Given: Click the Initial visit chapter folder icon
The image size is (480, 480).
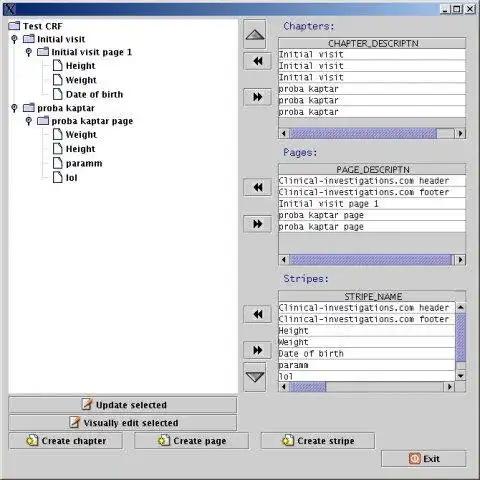Looking at the screenshot, I should coord(29,39).
